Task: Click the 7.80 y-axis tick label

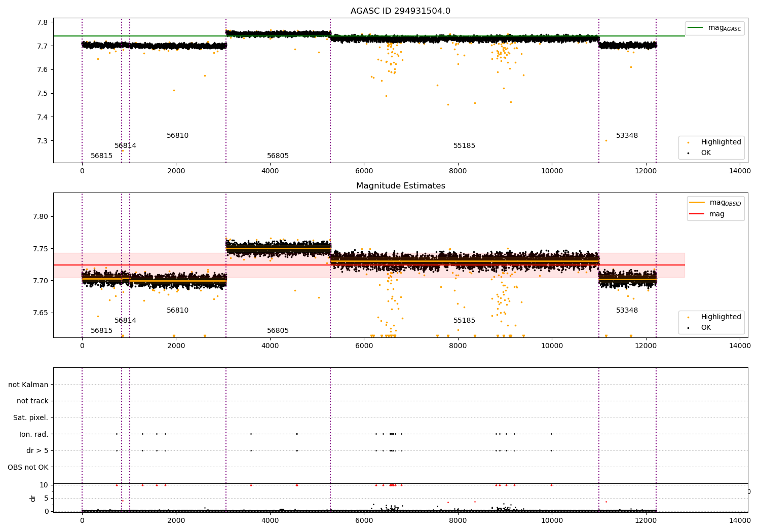Action: click(40, 217)
